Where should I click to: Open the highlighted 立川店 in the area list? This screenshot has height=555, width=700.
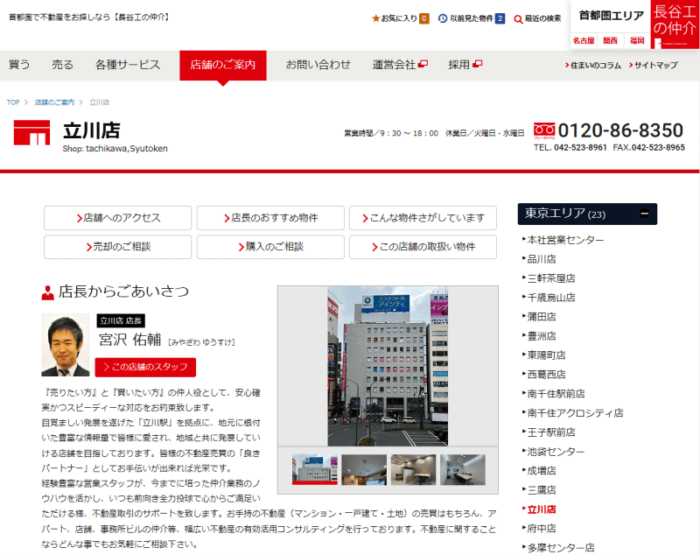pos(541,509)
